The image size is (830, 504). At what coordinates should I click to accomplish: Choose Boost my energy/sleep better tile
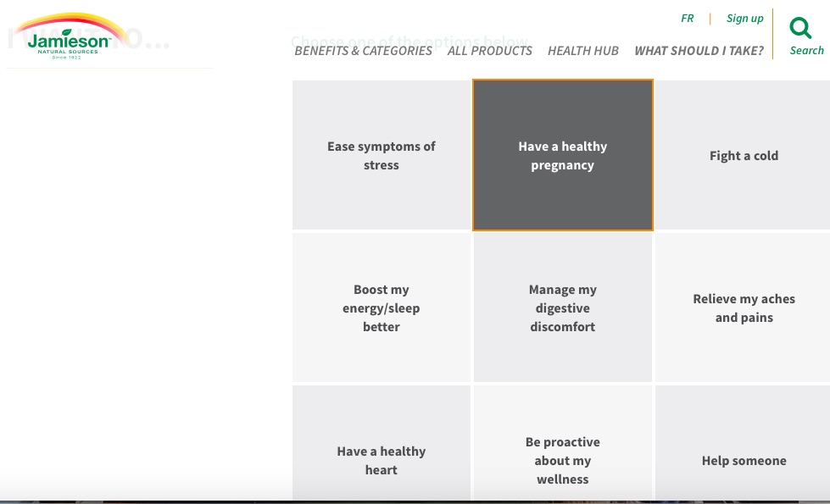(x=382, y=307)
